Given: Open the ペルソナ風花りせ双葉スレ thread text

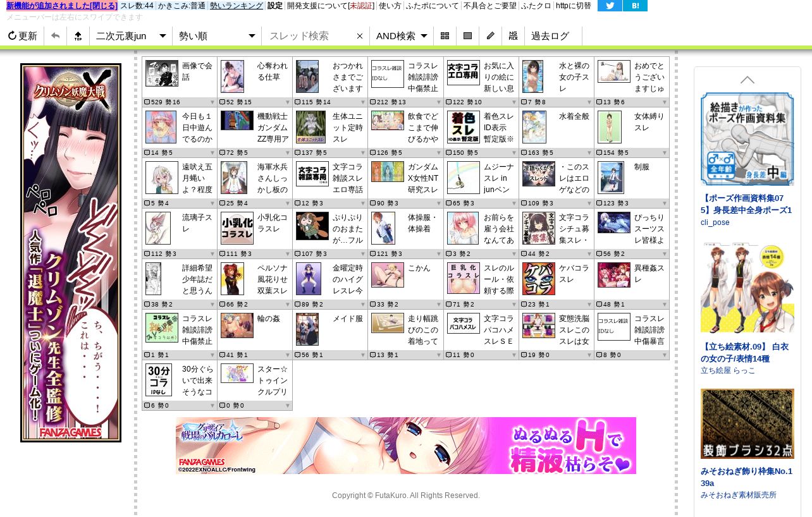Looking at the screenshot, I should [273, 279].
